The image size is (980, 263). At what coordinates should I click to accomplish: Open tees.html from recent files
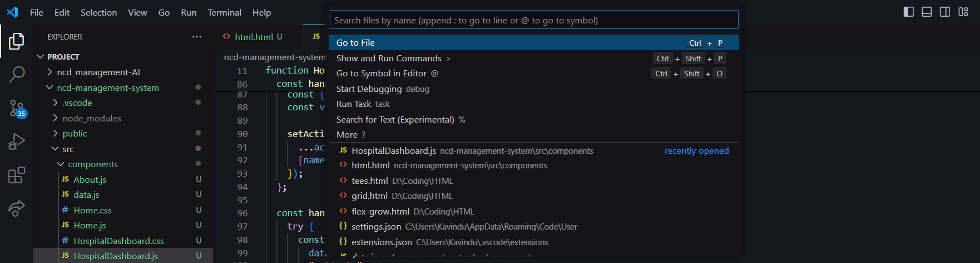click(534, 181)
